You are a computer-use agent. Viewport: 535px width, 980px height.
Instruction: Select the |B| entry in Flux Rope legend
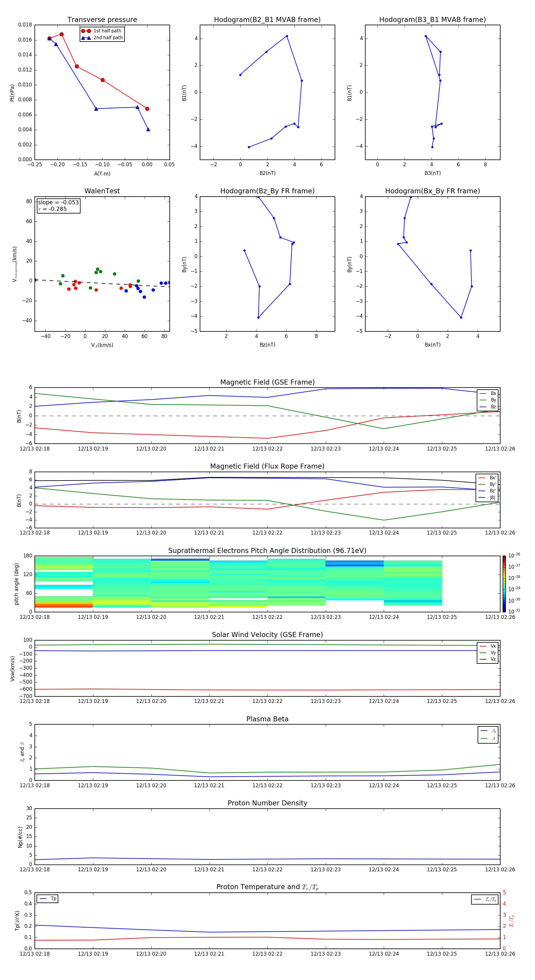coord(487,498)
